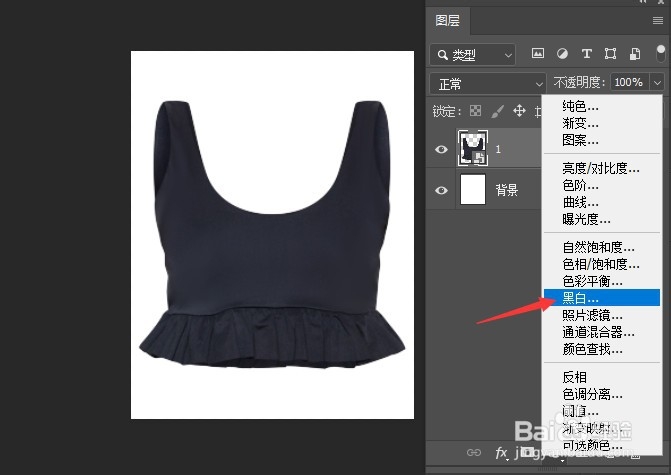Select 曝光度... exposure adjustment

tap(602, 219)
